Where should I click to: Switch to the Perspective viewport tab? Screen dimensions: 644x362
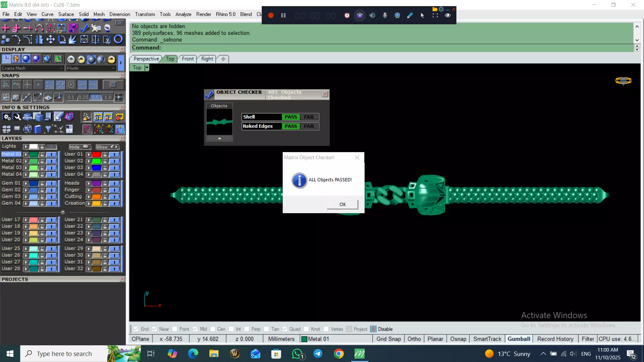[x=146, y=59]
